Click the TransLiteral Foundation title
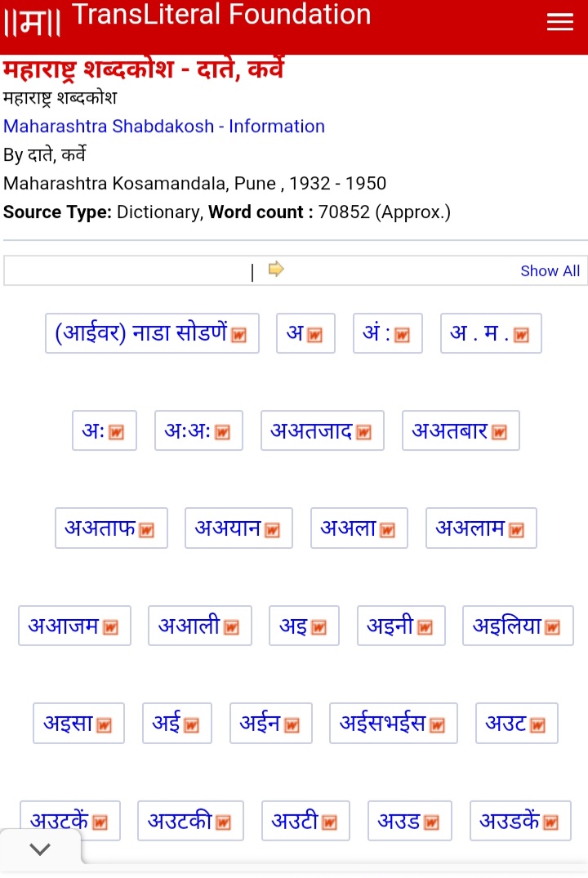The height and width of the screenshot is (878, 588). tap(221, 15)
